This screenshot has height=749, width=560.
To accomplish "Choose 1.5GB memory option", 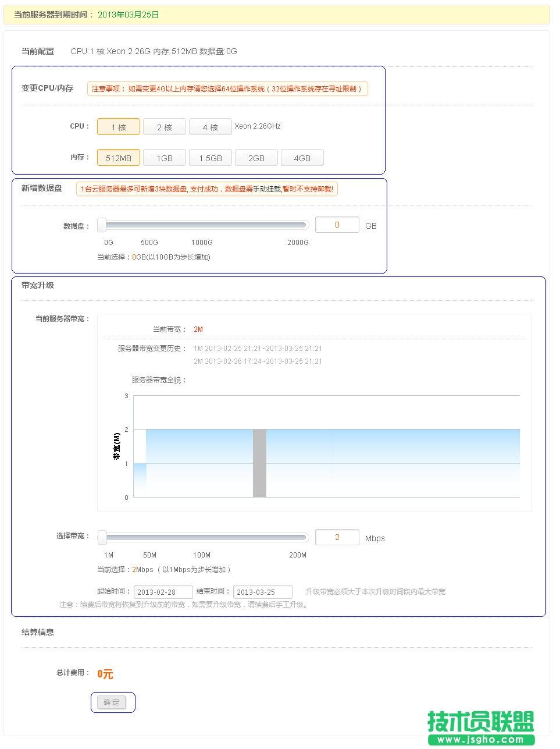I will click(210, 157).
